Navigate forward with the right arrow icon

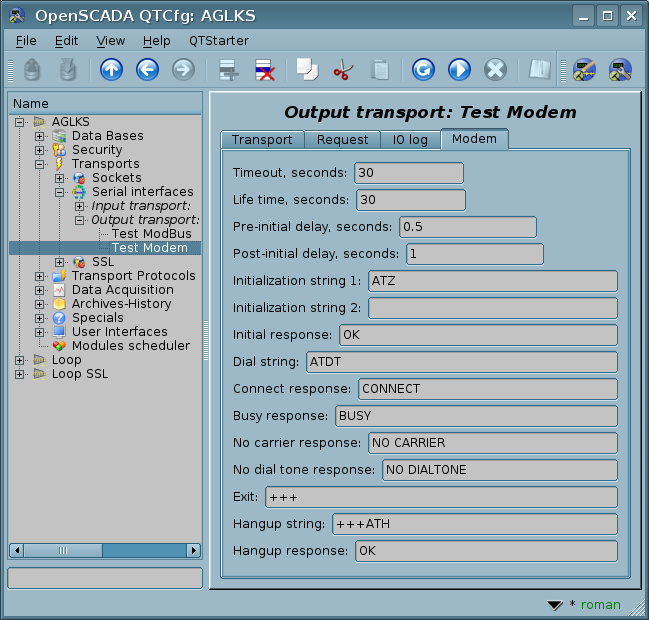point(183,70)
